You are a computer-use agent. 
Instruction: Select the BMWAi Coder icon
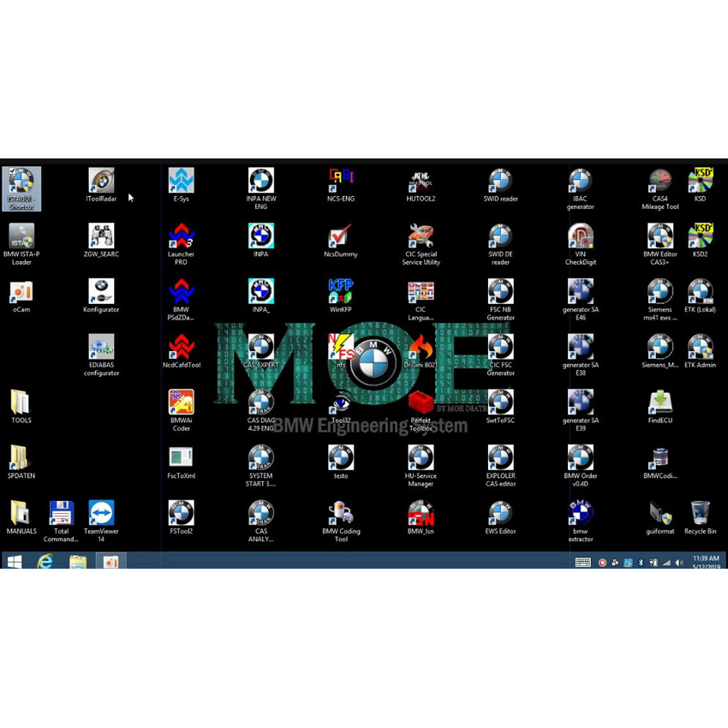tap(181, 410)
